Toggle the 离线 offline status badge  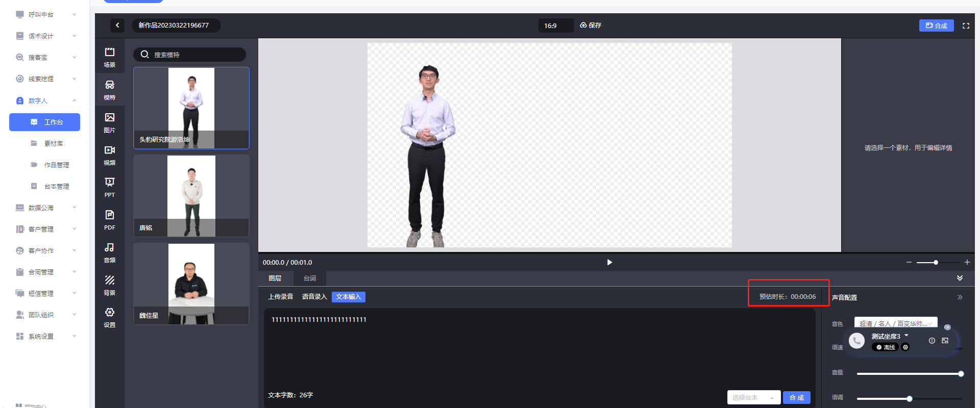pyautogui.click(x=886, y=347)
